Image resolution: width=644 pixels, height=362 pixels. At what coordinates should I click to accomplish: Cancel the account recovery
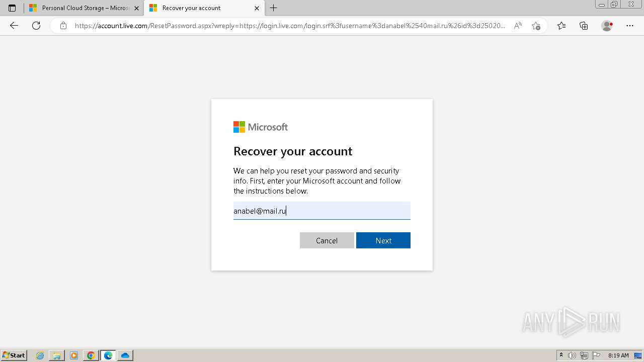327,240
